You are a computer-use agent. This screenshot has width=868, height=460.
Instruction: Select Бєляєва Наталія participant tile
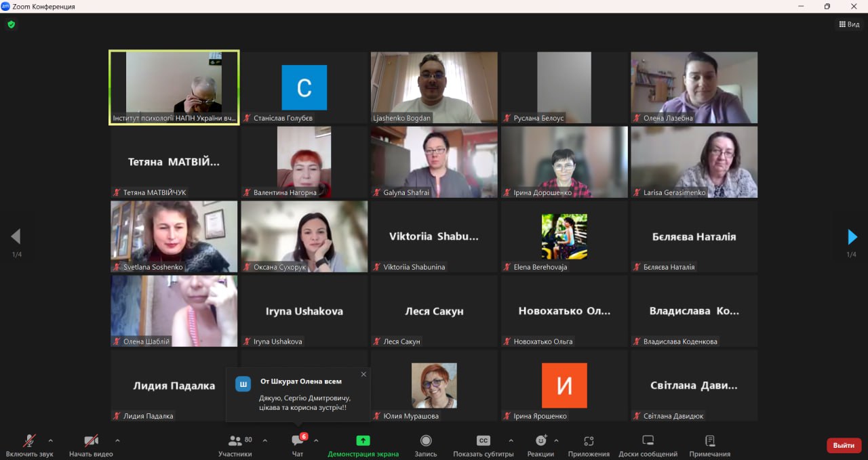pos(694,236)
